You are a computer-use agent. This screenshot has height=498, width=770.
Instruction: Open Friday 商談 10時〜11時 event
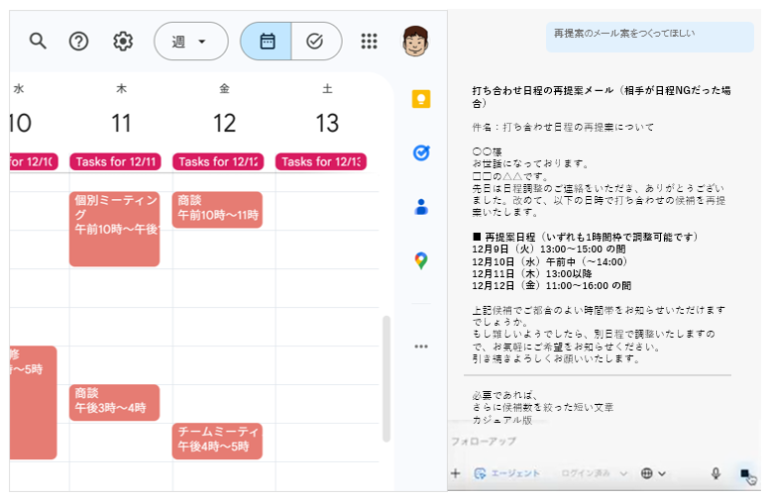click(x=217, y=210)
